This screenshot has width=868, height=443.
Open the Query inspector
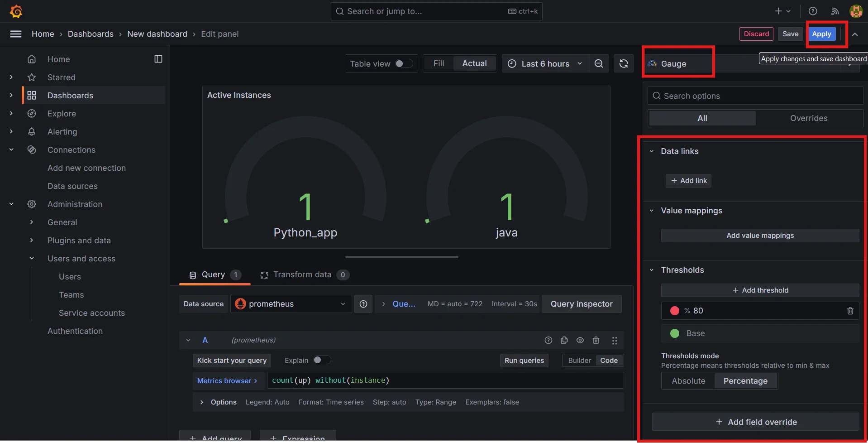pos(582,304)
